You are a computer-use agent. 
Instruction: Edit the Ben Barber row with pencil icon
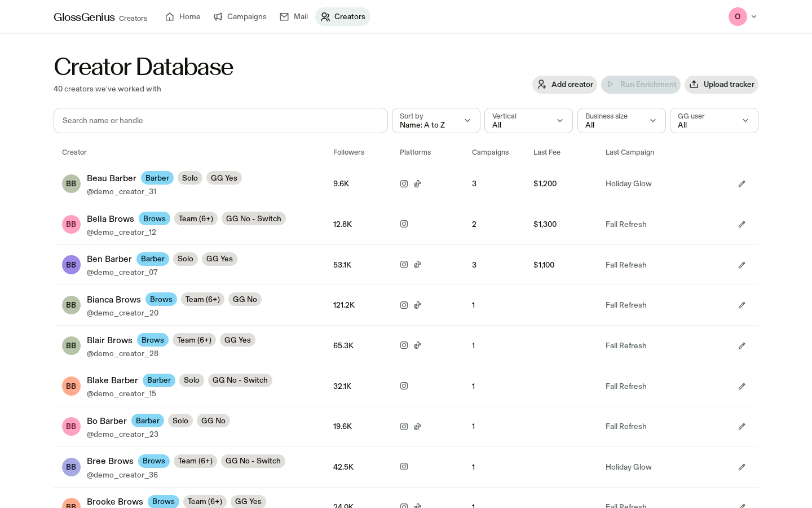tap(742, 265)
